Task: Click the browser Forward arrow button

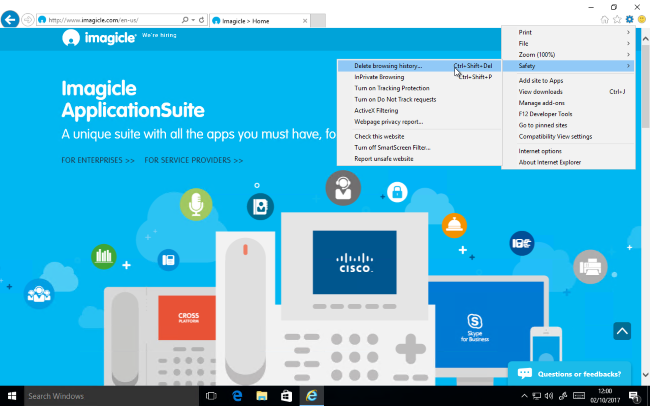Action: (x=28, y=20)
